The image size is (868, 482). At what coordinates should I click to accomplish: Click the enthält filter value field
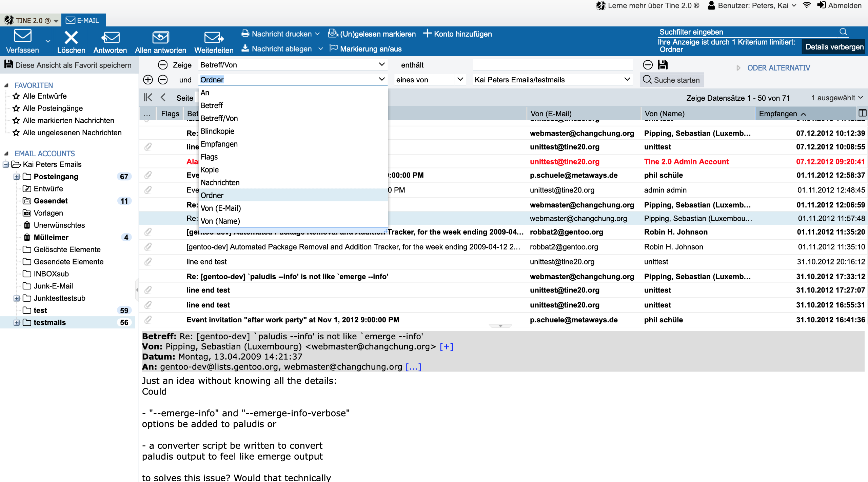click(553, 65)
